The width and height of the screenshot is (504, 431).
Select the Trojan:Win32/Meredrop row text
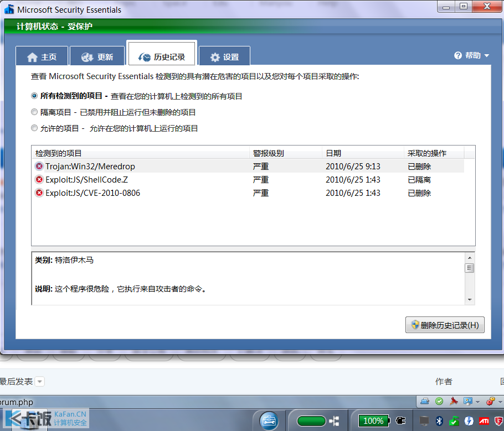click(90, 167)
